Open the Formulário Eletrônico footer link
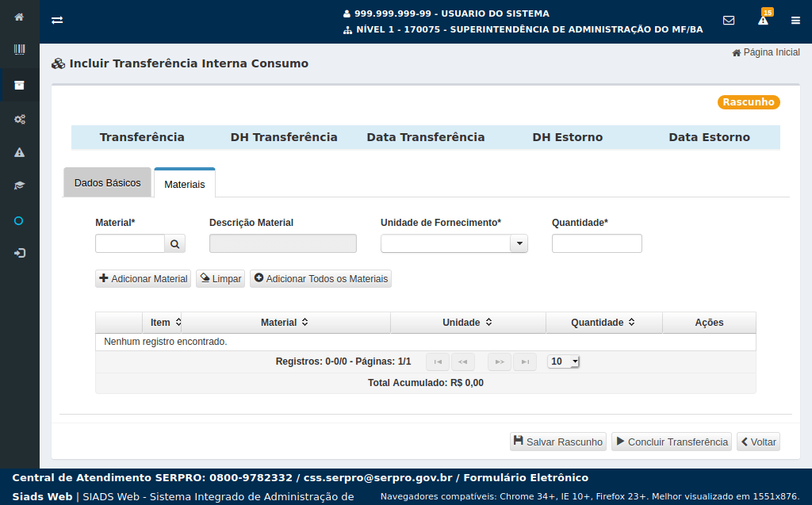 click(526, 477)
